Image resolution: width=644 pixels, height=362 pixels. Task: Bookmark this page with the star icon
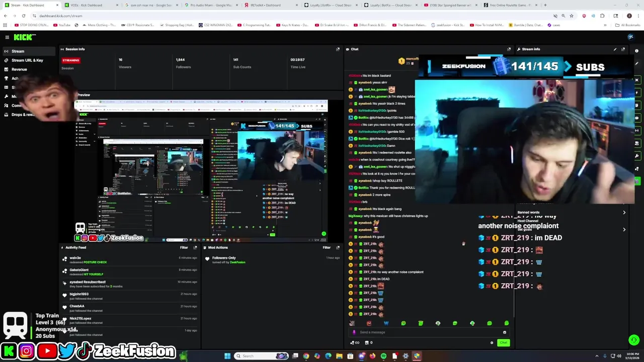572,16
